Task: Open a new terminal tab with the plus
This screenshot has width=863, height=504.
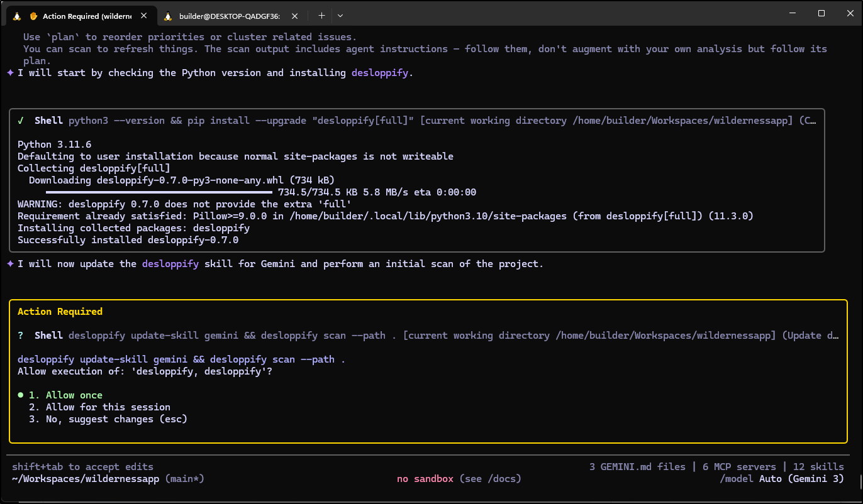Action: tap(321, 15)
